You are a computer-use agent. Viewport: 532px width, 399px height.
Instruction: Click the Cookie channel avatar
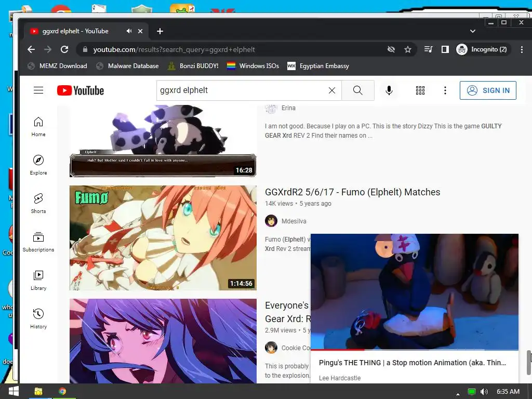271,348
